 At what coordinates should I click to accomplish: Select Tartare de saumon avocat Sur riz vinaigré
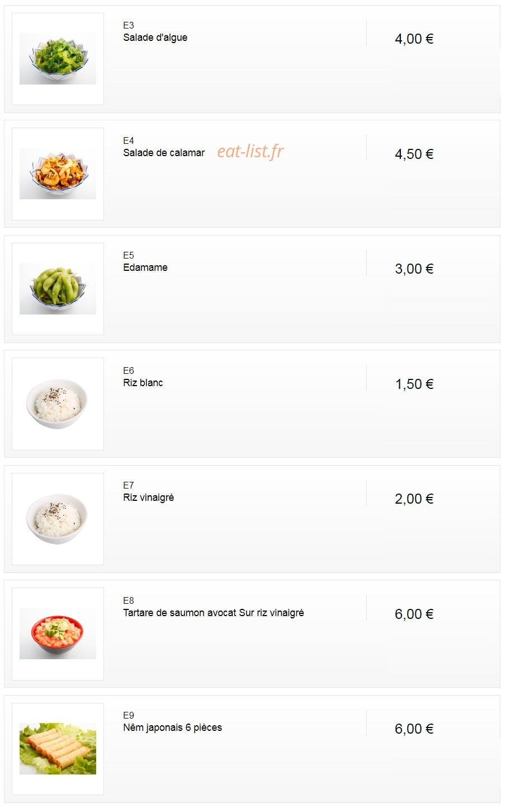214,613
